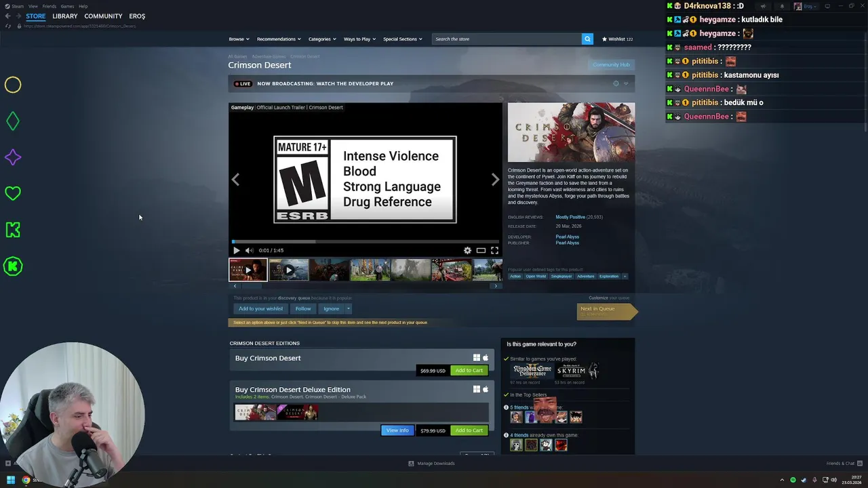Go forward with the Steam forward arrow

tap(18, 16)
